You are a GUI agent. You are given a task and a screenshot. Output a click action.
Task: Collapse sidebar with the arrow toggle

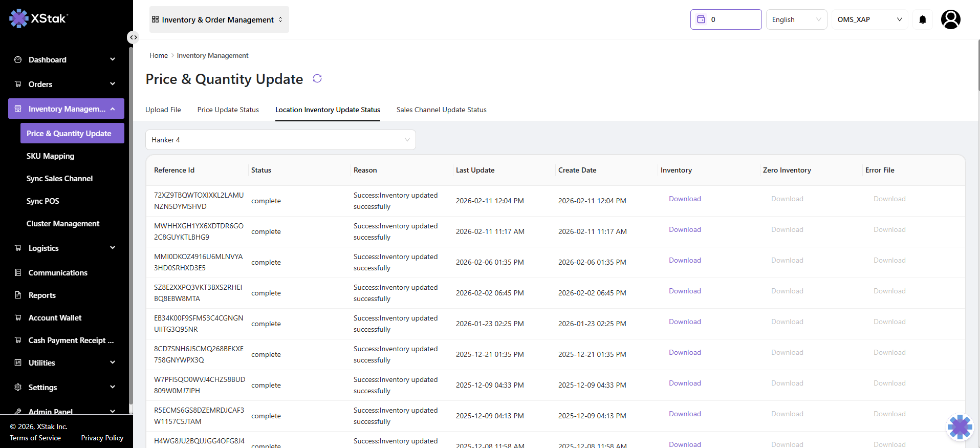pyautogui.click(x=133, y=37)
